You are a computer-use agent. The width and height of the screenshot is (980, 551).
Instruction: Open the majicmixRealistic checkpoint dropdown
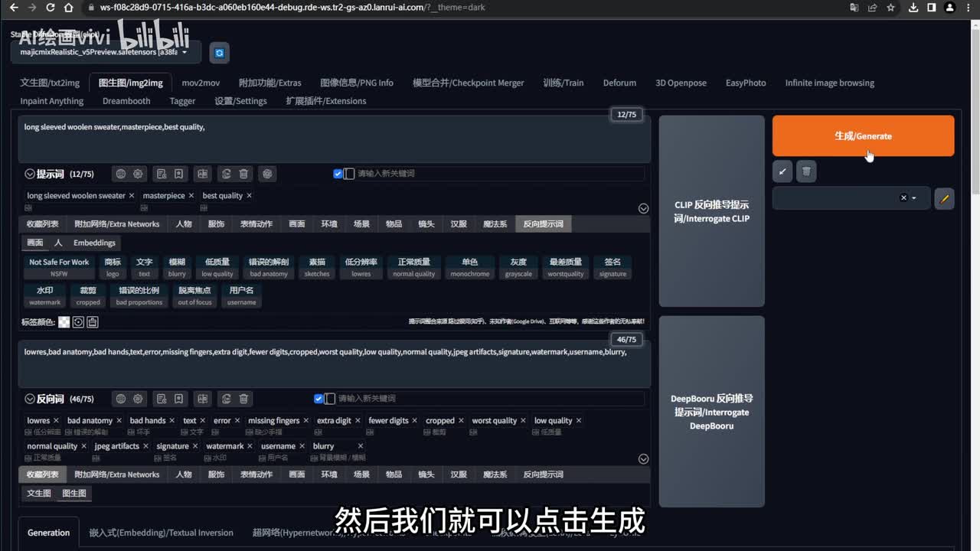pyautogui.click(x=106, y=52)
